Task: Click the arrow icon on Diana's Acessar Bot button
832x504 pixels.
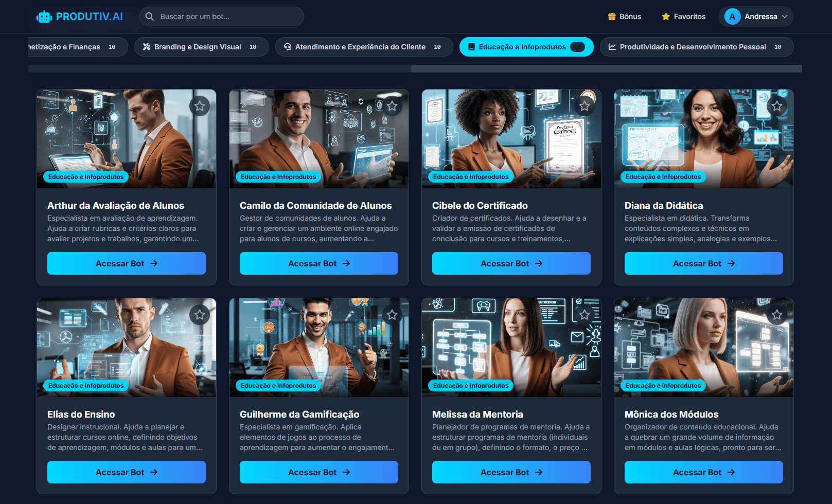Action: [731, 263]
